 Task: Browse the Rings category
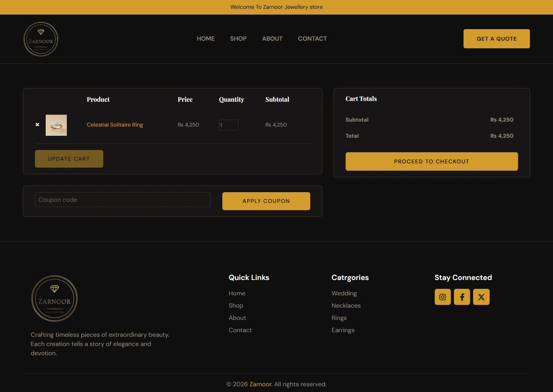[x=339, y=318]
